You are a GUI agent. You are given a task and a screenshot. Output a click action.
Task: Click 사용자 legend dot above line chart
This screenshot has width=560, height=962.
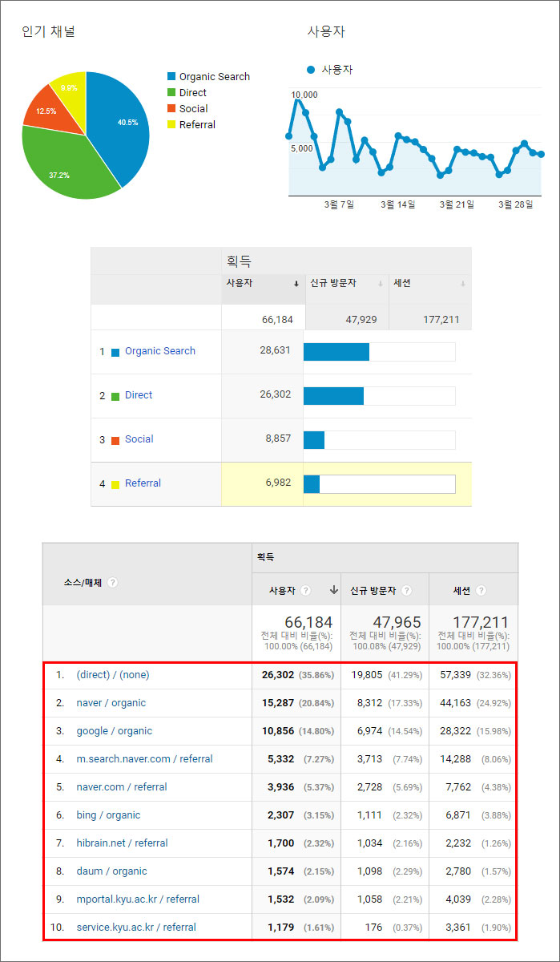(311, 70)
